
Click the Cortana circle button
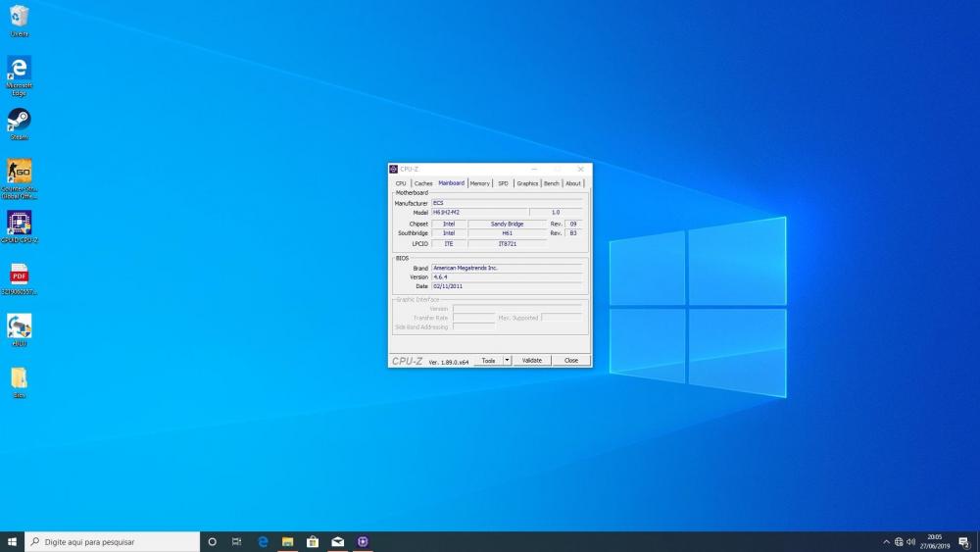212,541
